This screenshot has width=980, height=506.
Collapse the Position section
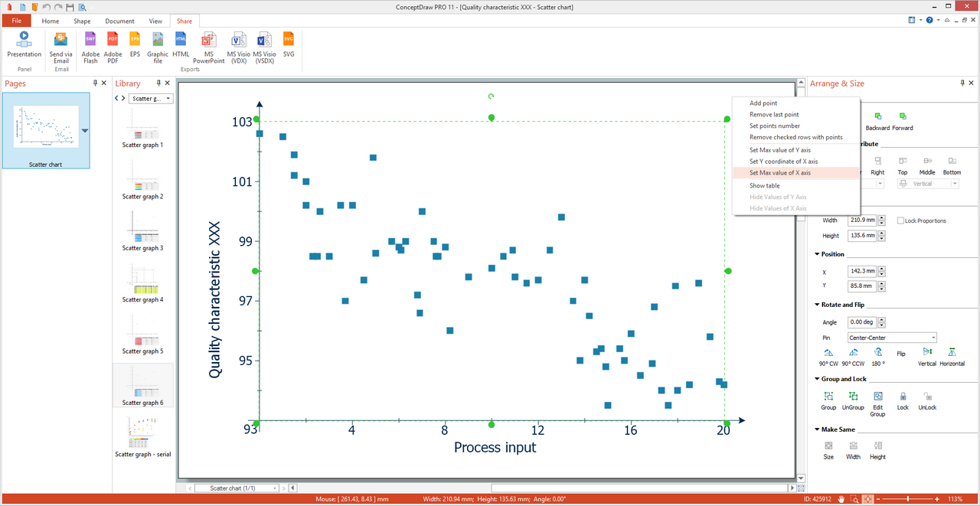[x=817, y=254]
